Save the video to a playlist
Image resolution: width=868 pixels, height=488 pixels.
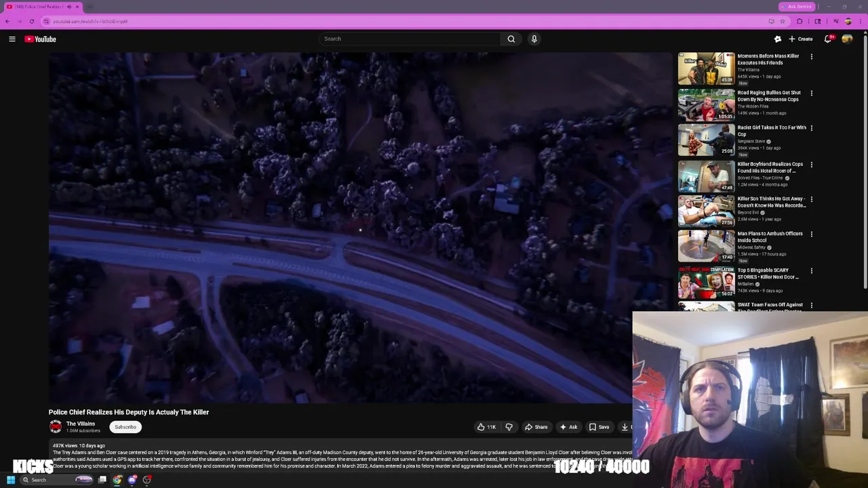(x=599, y=427)
